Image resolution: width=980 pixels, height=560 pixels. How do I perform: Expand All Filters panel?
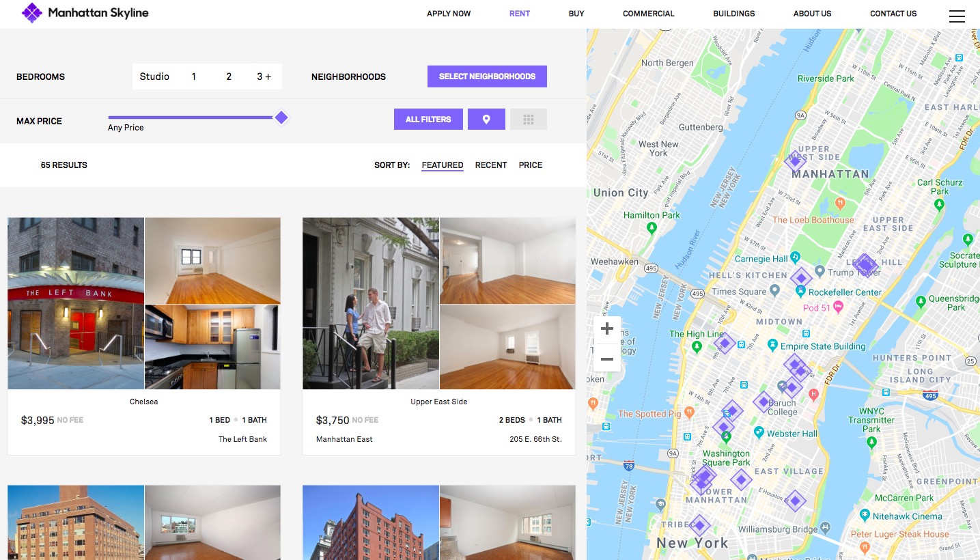428,120
